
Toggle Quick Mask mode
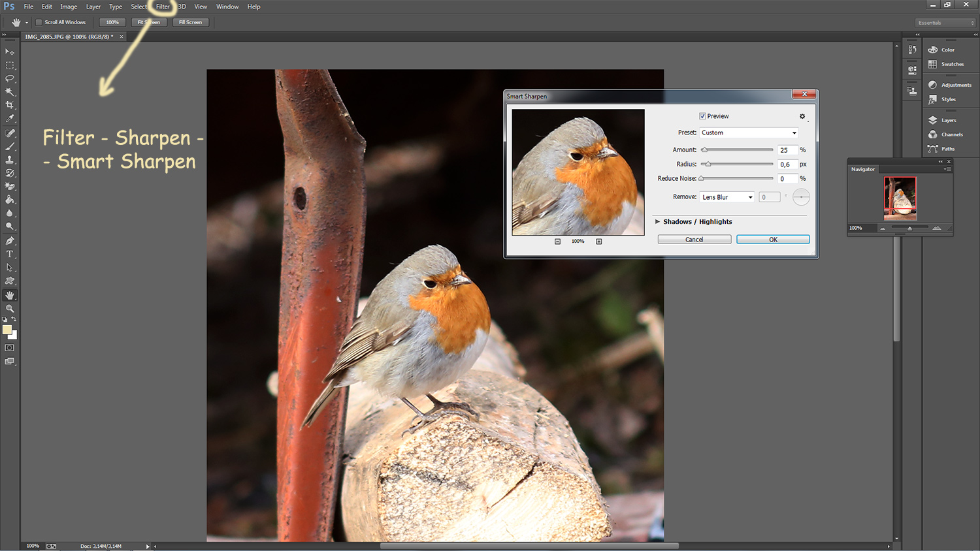[10, 348]
